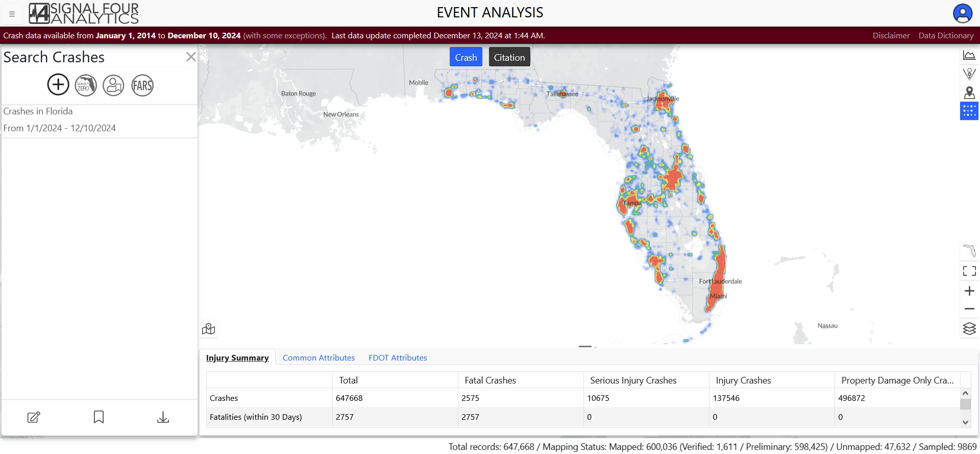Toggle the heat map dots view
The height and width of the screenshot is (454, 980).
[x=969, y=111]
